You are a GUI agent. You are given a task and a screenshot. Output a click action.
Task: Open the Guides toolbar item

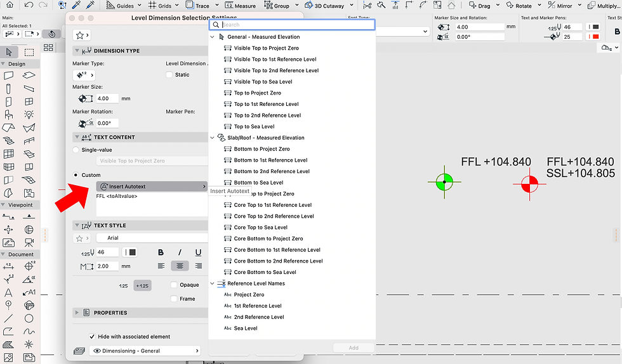pyautogui.click(x=123, y=6)
